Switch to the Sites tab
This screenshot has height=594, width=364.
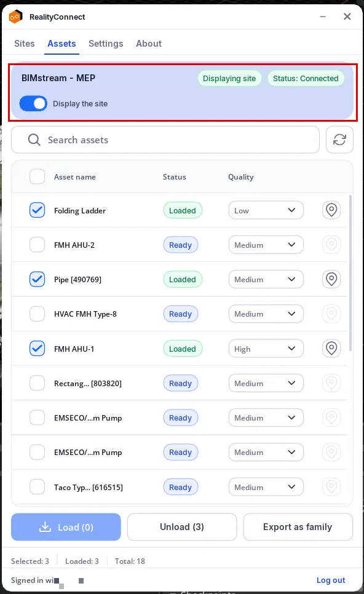click(x=24, y=44)
